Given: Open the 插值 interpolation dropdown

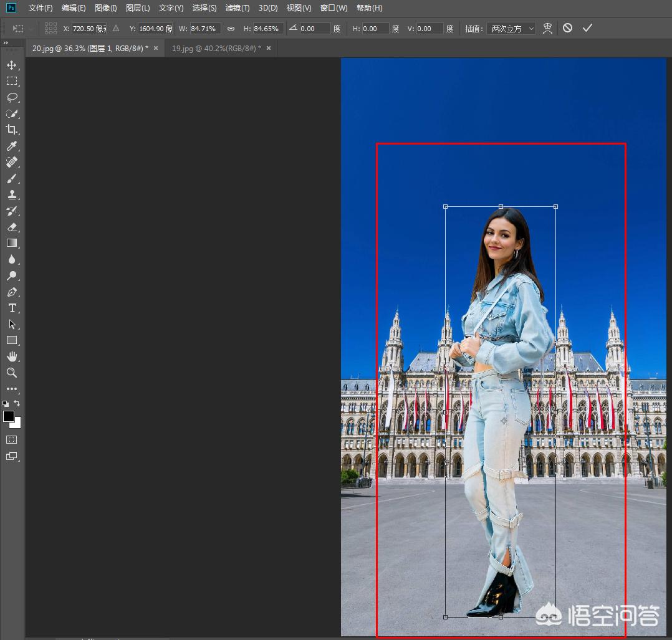Looking at the screenshot, I should pyautogui.click(x=511, y=28).
